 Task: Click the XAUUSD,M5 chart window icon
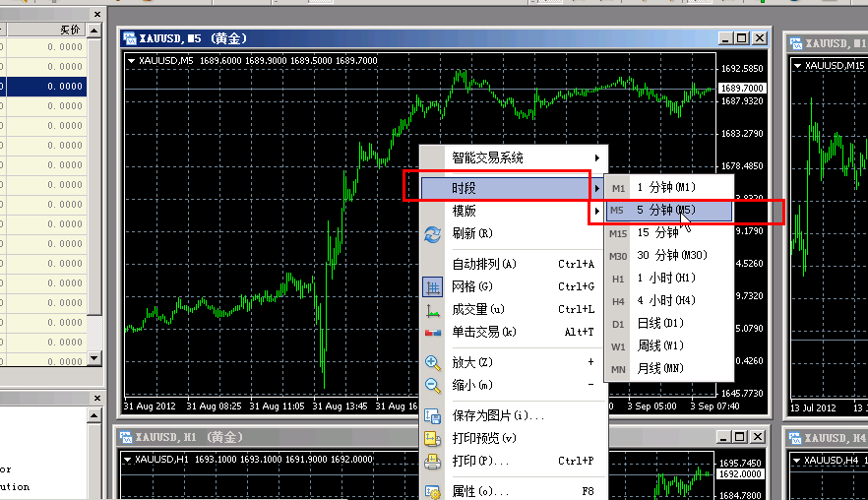[x=129, y=38]
